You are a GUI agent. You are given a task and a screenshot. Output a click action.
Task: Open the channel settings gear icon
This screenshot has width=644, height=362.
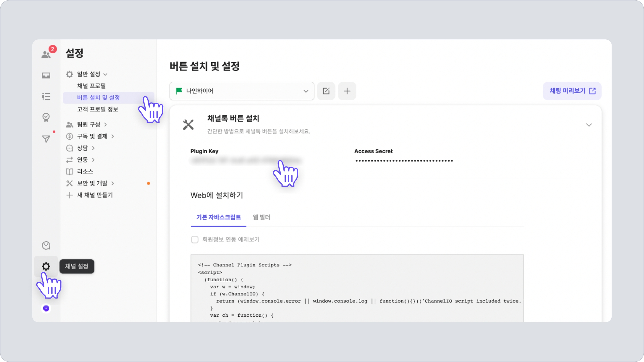click(x=46, y=266)
